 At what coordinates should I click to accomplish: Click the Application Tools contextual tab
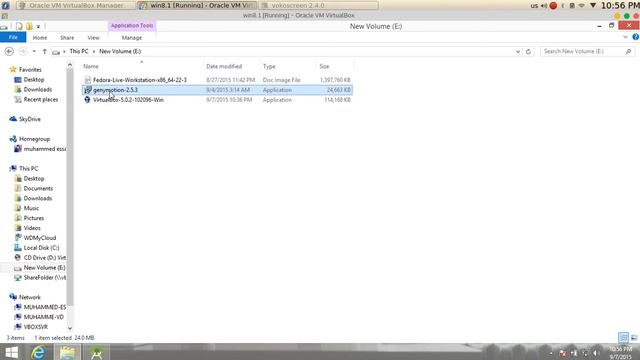(132, 26)
